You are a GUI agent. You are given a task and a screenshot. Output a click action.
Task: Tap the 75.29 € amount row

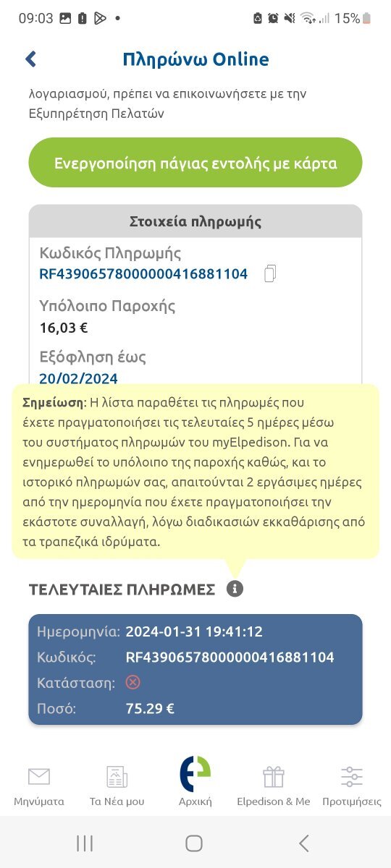pos(195,709)
